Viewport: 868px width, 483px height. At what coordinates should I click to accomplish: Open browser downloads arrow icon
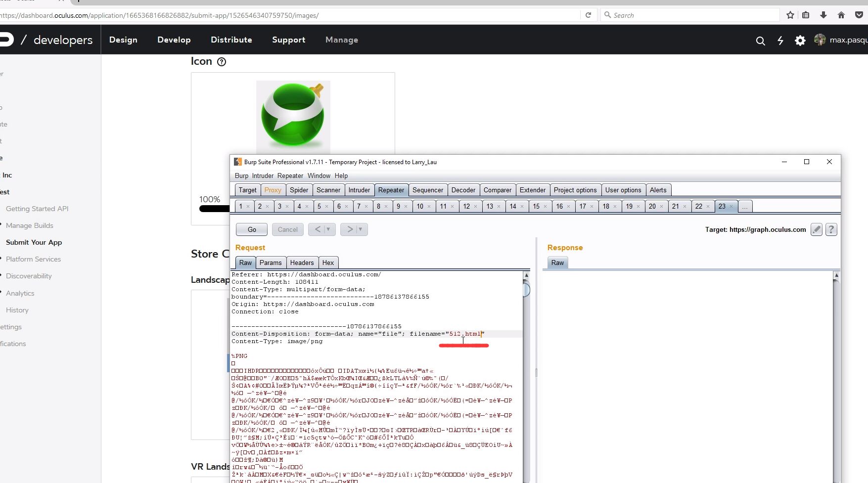[x=823, y=15]
